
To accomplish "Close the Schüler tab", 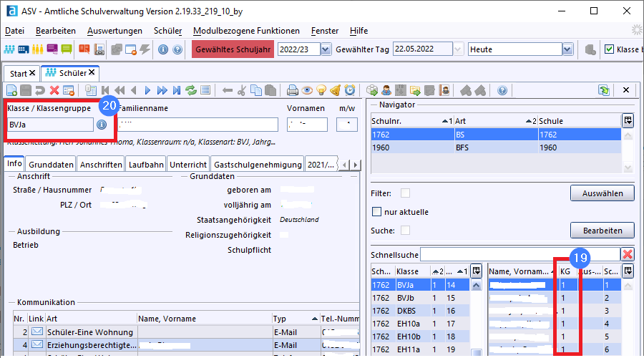I will pos(92,72).
